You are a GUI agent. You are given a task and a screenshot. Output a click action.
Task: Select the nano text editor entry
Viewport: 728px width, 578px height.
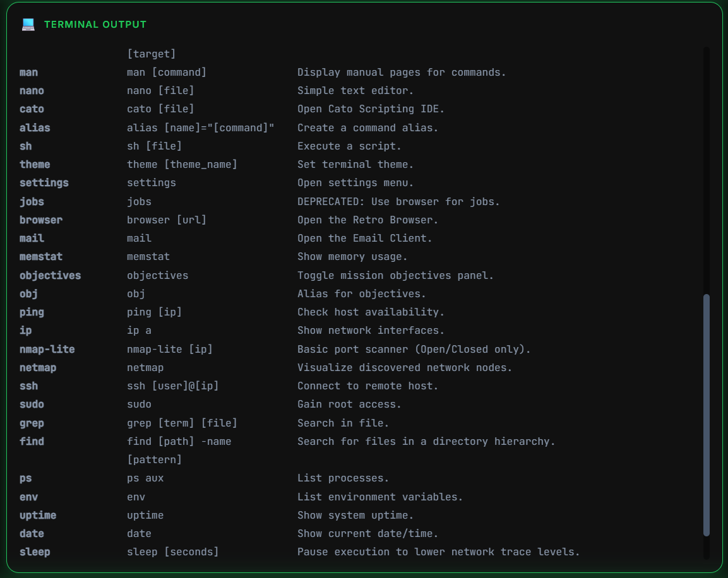(32, 90)
